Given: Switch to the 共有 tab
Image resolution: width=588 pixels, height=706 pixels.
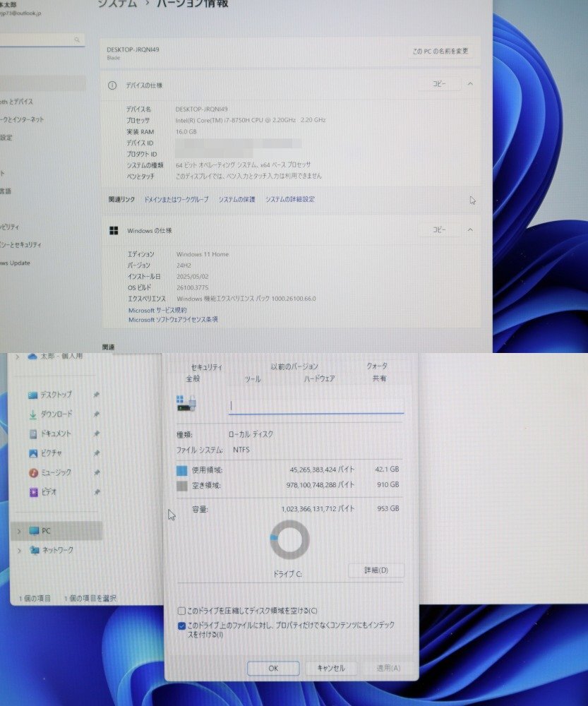Looking at the screenshot, I should tap(379, 378).
